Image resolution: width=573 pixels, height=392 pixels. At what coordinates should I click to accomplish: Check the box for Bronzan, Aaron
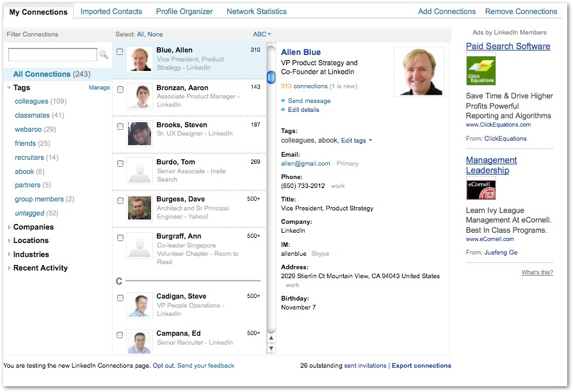(x=120, y=90)
